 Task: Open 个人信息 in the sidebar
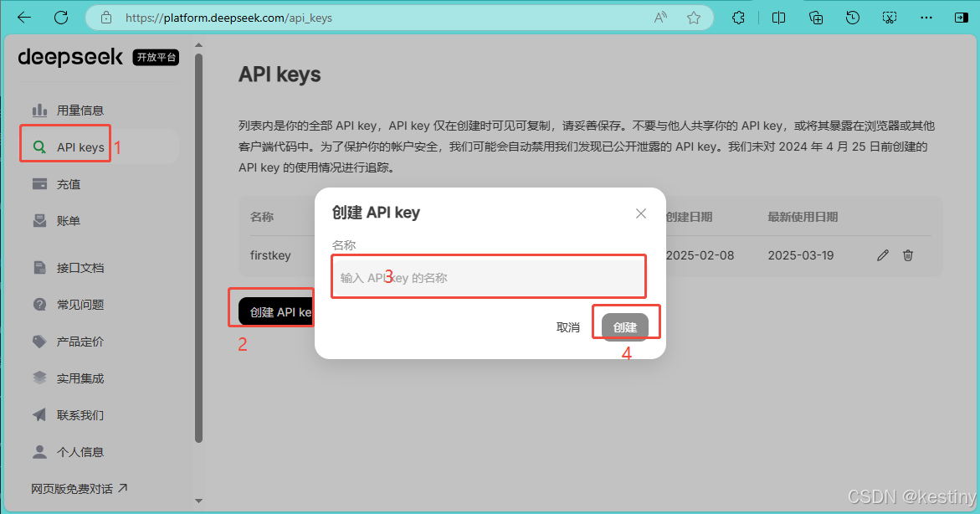(x=80, y=452)
